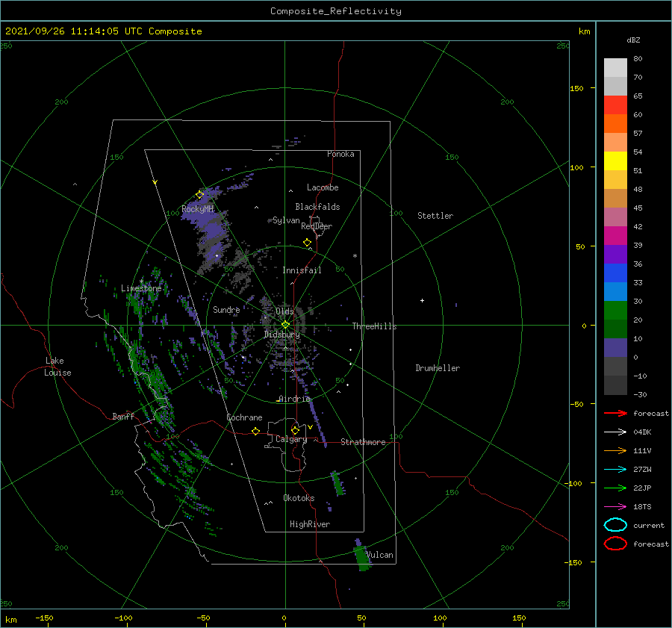Click the green 22JP arrow legend icon
672x628 pixels.
(x=615, y=488)
